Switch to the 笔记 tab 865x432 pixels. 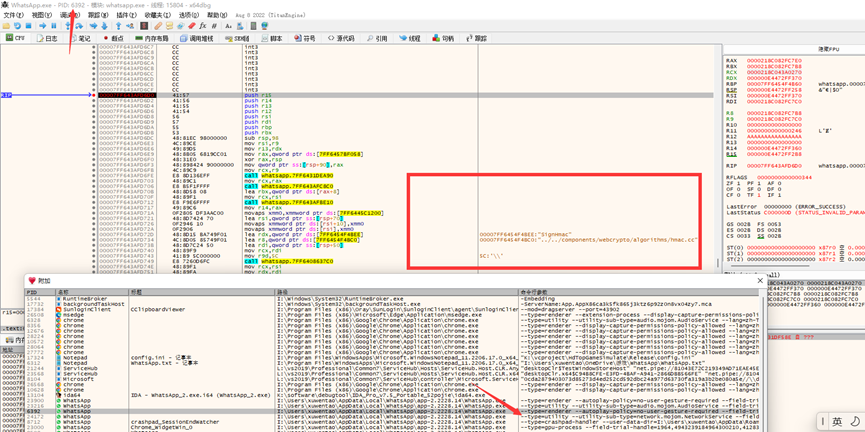[x=81, y=38]
